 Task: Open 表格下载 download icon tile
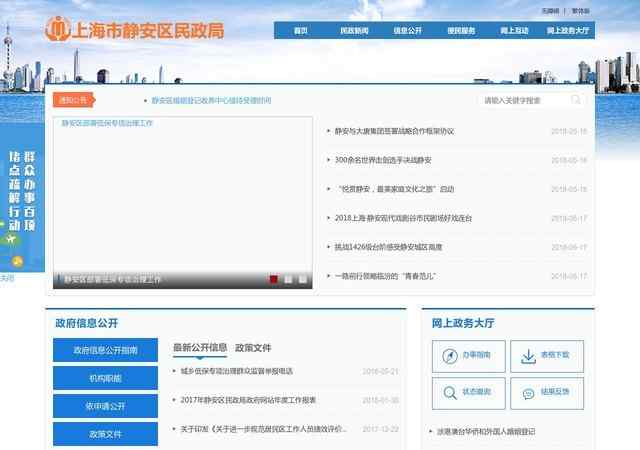tap(547, 355)
